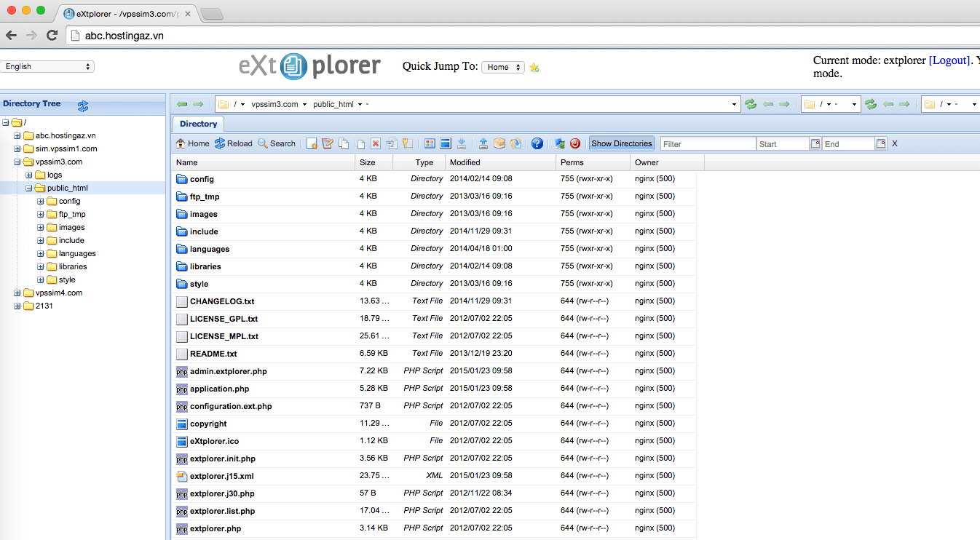Image resolution: width=980 pixels, height=540 pixels.
Task: Click the Upload icon
Action: click(x=483, y=143)
